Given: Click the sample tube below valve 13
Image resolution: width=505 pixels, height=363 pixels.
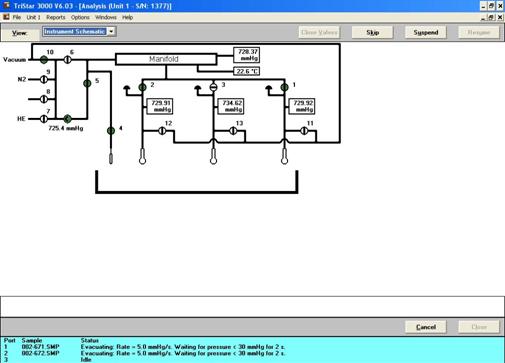Looking at the screenshot, I should pos(213,156).
